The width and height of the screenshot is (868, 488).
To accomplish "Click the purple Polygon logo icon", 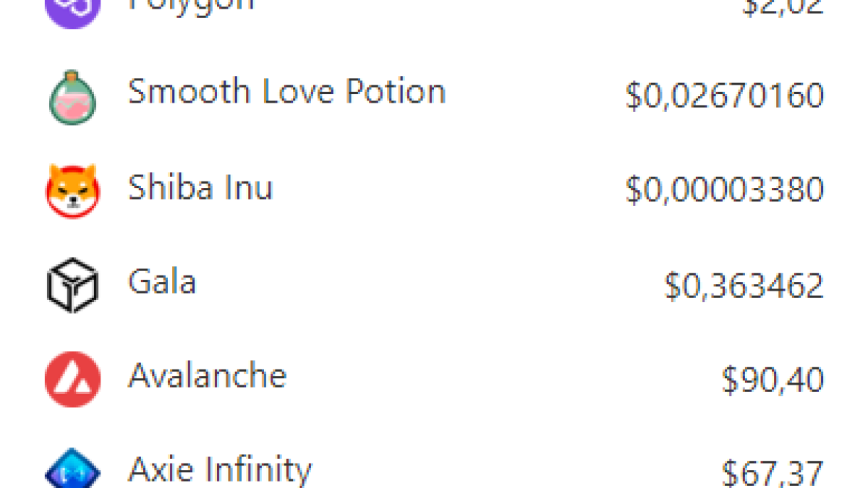I will pos(72,9).
